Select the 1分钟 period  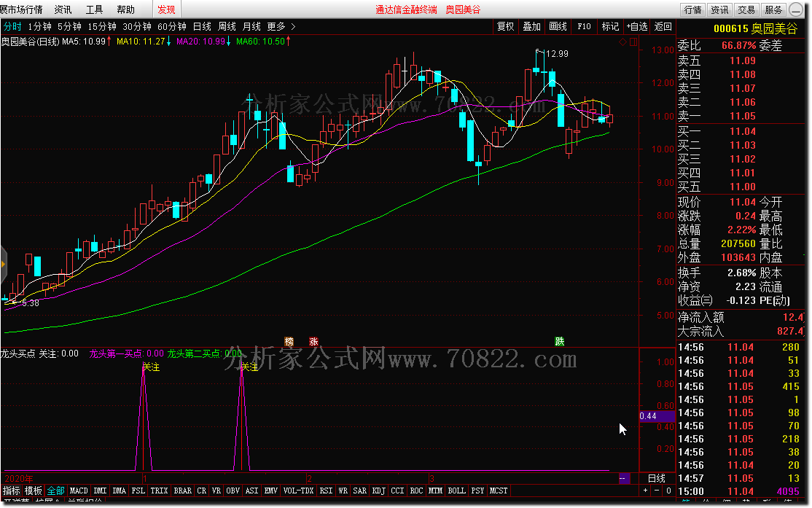[39, 26]
